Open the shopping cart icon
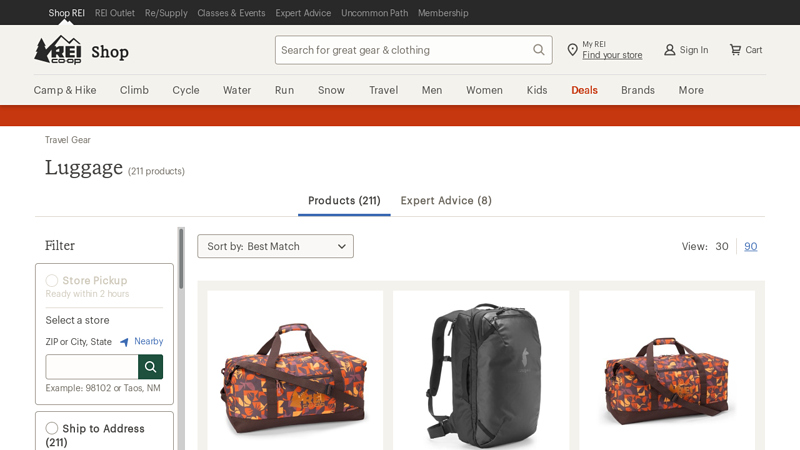 click(x=735, y=50)
